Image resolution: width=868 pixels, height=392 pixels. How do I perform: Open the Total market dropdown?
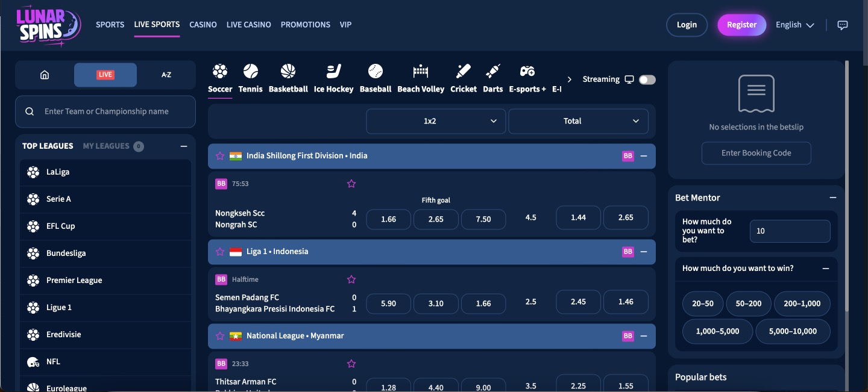(578, 121)
